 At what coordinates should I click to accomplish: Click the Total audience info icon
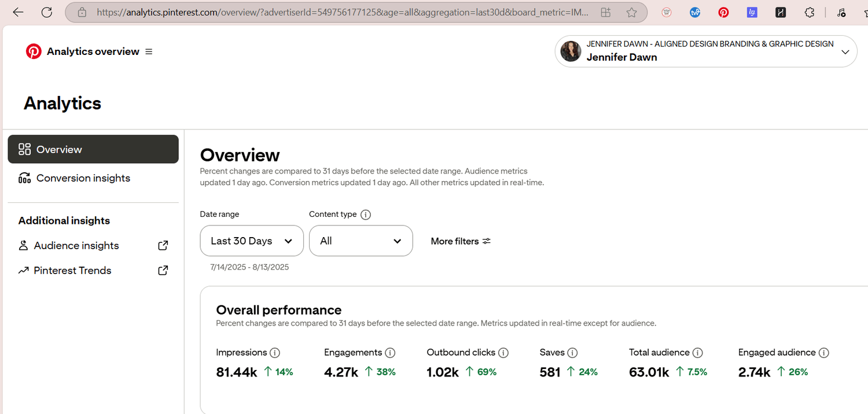tap(697, 353)
